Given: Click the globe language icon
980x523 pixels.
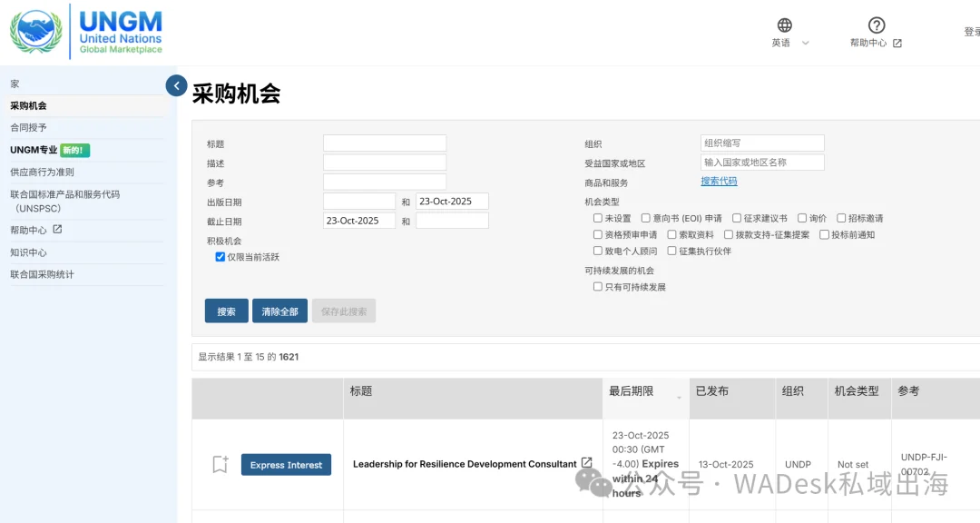Looking at the screenshot, I should pos(784,25).
